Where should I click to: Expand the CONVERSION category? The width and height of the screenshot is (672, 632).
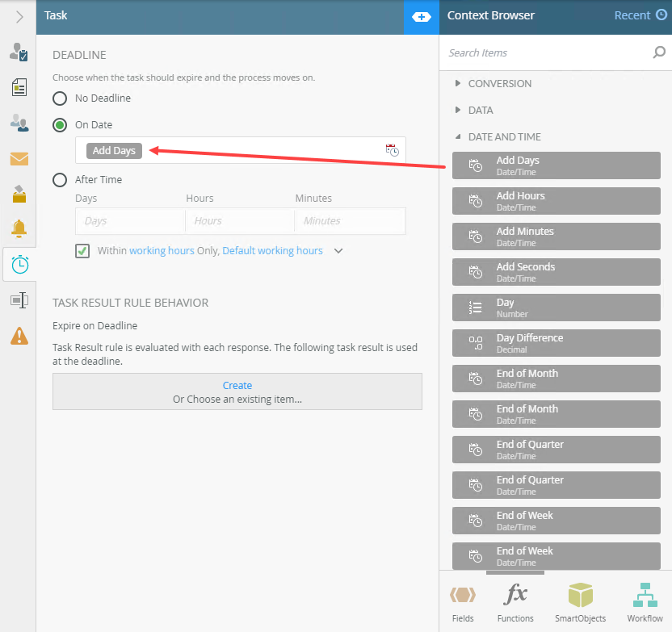pyautogui.click(x=499, y=84)
